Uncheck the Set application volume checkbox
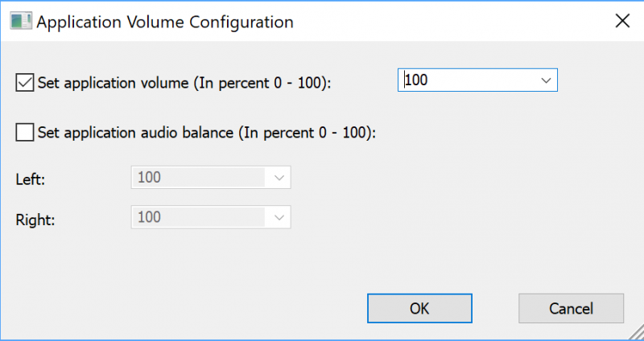 click(25, 83)
